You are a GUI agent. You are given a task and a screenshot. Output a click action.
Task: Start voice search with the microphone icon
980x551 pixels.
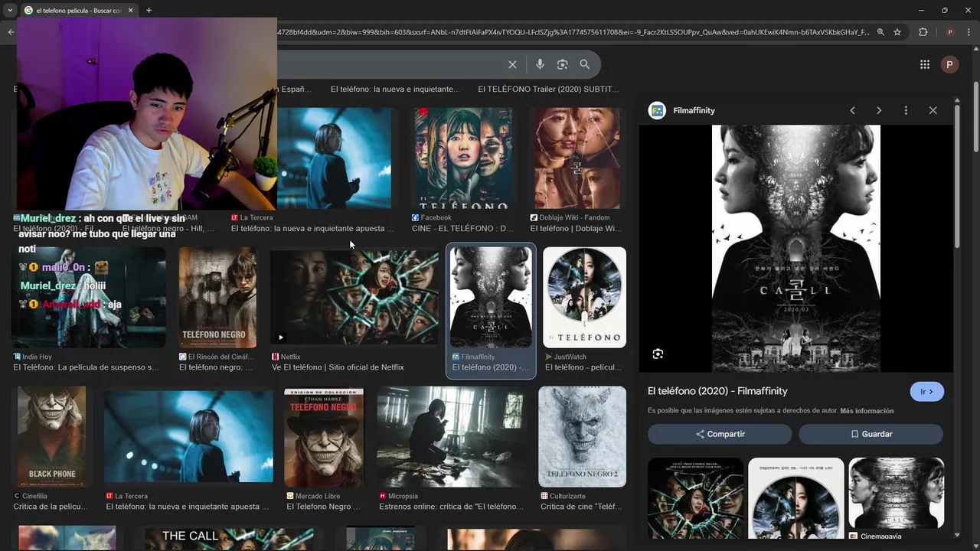tap(540, 65)
